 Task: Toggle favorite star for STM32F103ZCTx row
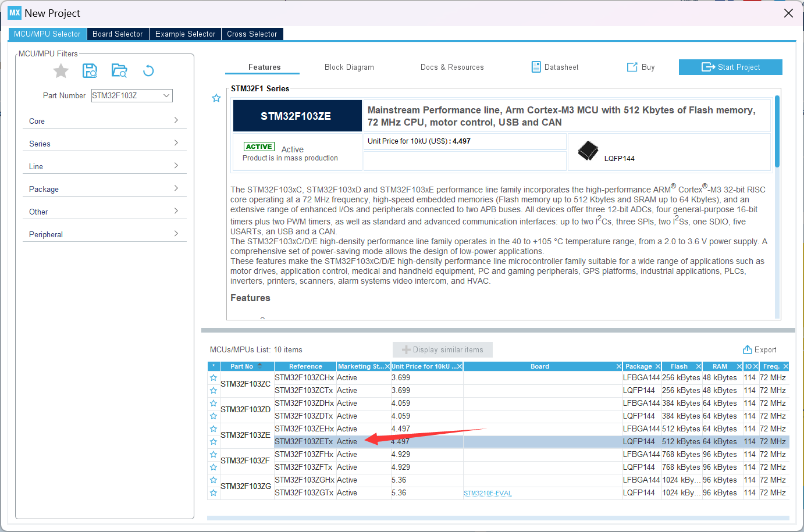click(214, 391)
